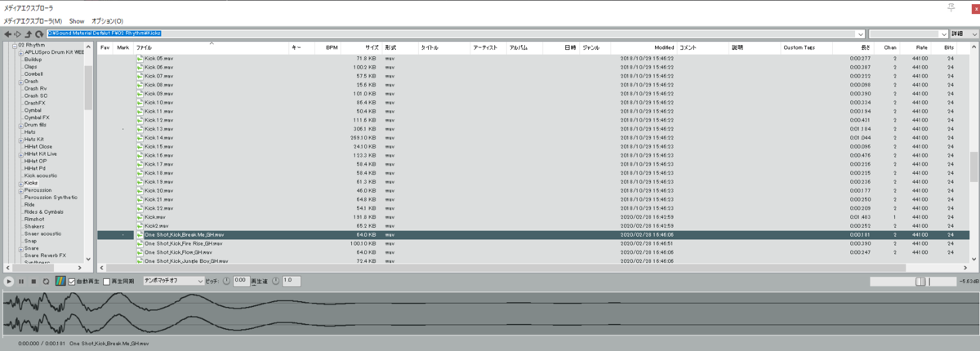Click the file icon of Kick 13.wav
Screen dimensions: 980x351
pos(140,129)
